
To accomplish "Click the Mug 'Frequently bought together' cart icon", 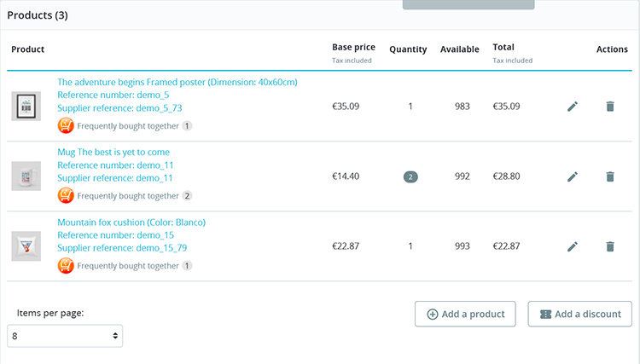I will [66, 195].
